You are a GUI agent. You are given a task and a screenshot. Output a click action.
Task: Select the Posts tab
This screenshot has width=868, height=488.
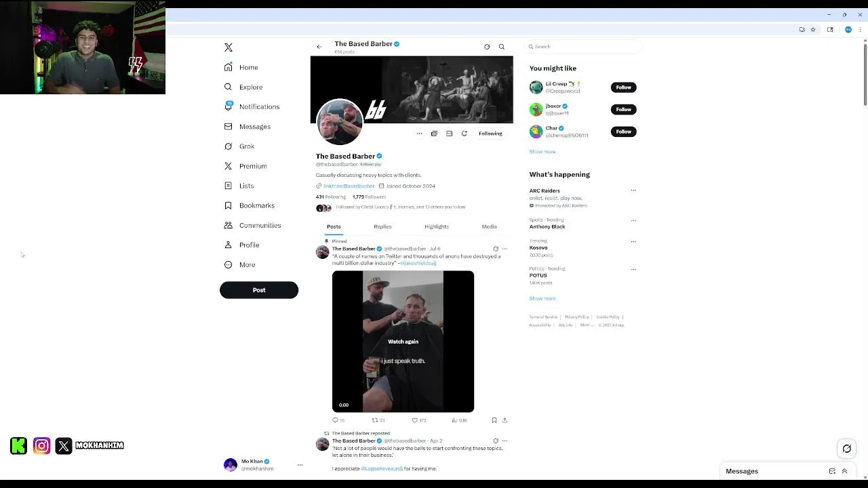click(334, 226)
